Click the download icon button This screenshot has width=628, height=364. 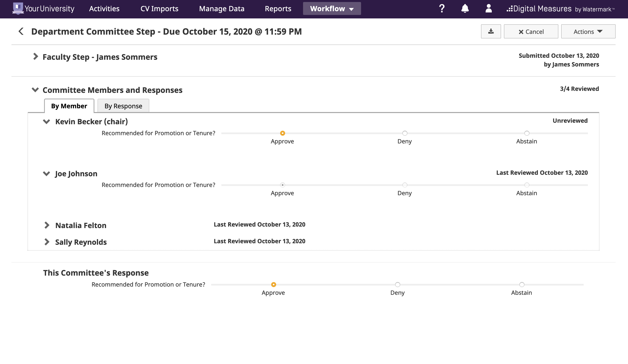[491, 31]
